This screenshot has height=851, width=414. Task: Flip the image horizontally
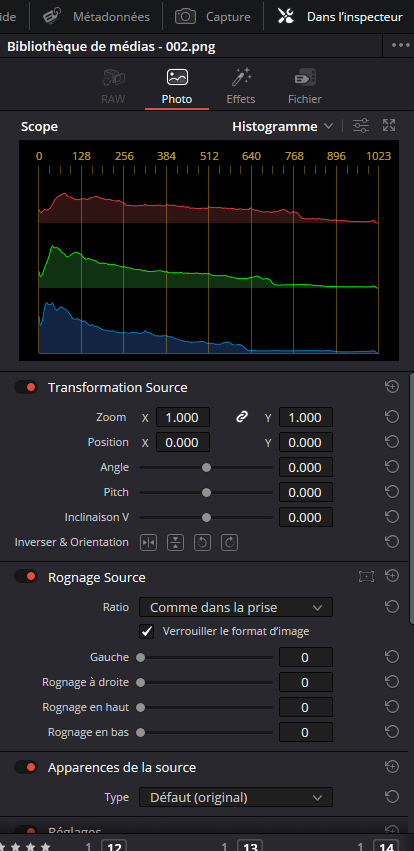pyautogui.click(x=148, y=542)
